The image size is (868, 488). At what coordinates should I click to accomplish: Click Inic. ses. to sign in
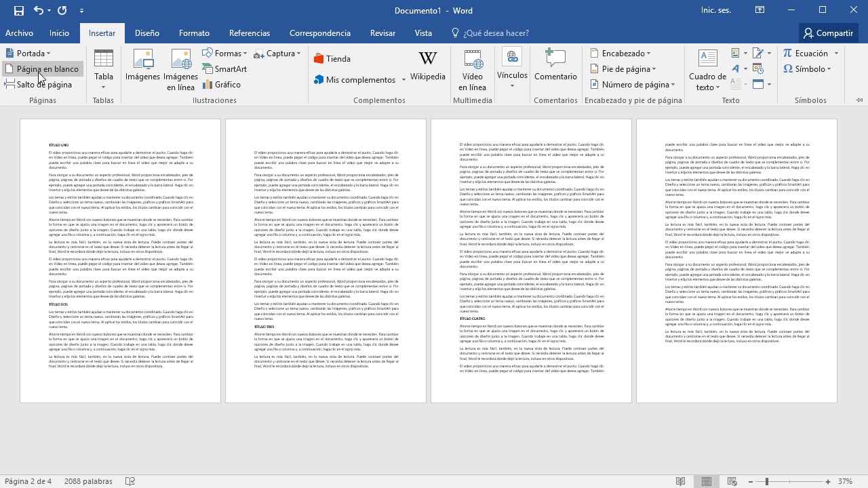pos(716,10)
